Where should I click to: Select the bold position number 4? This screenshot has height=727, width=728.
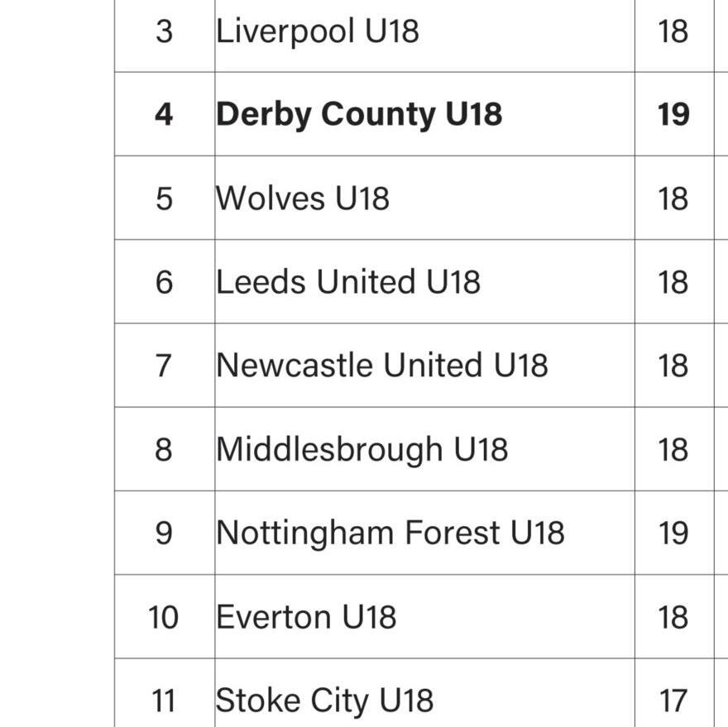[x=164, y=114]
